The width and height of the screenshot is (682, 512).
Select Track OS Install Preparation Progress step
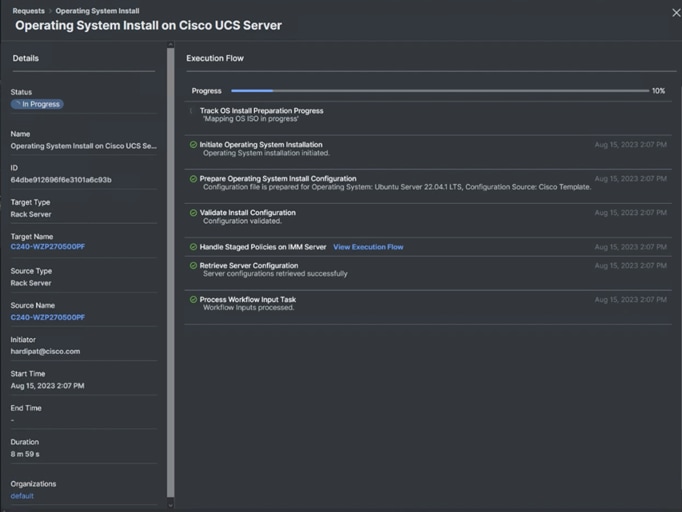pyautogui.click(x=261, y=111)
